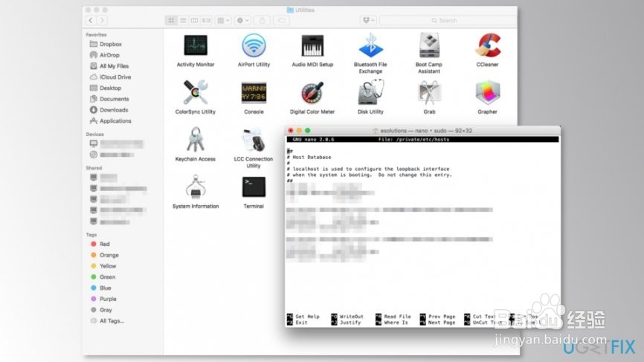Image resolution: width=644 pixels, height=362 pixels.
Task: Open System Information icon
Action: pyautogui.click(x=196, y=187)
